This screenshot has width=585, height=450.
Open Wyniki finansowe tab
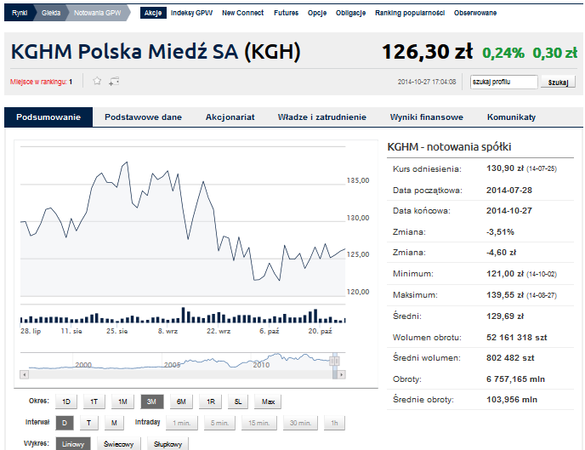click(x=426, y=117)
